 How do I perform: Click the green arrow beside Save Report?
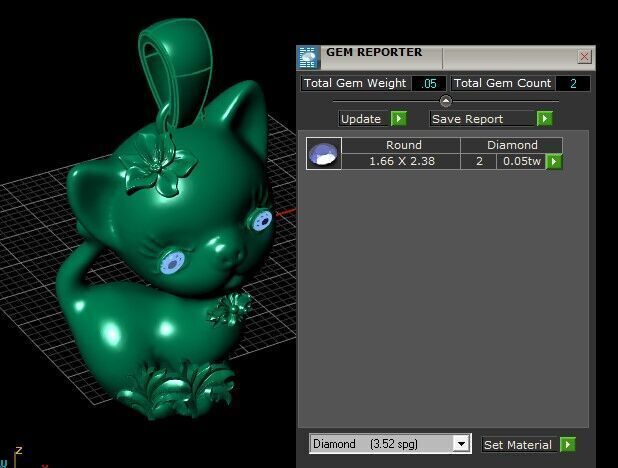pyautogui.click(x=545, y=119)
